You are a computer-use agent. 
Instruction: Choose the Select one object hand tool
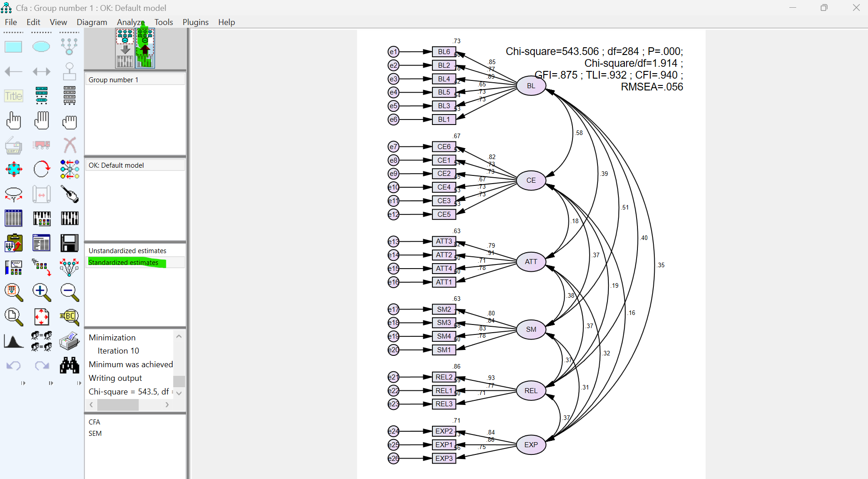14,120
